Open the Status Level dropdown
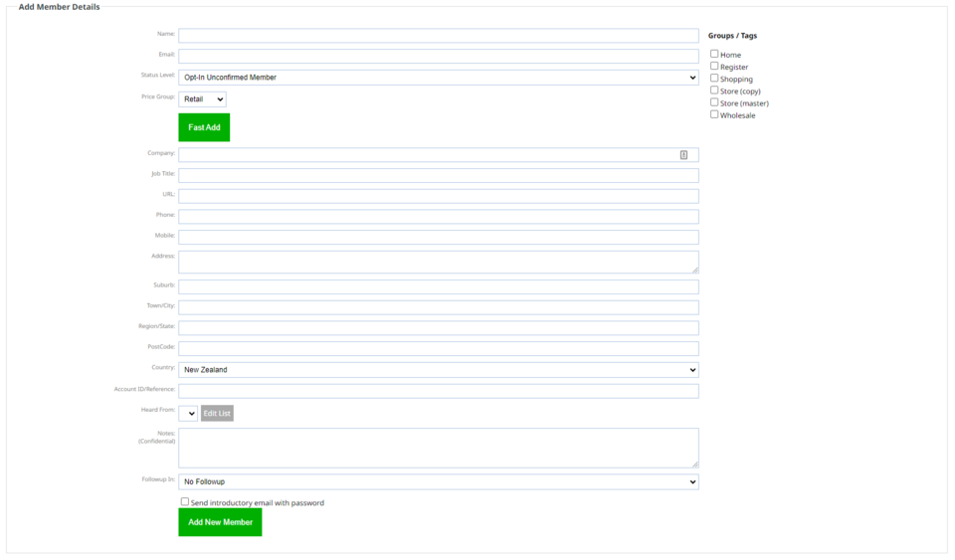 point(438,78)
